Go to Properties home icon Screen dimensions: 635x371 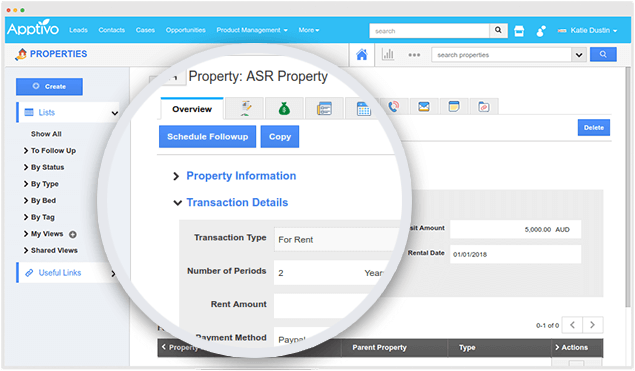[362, 54]
